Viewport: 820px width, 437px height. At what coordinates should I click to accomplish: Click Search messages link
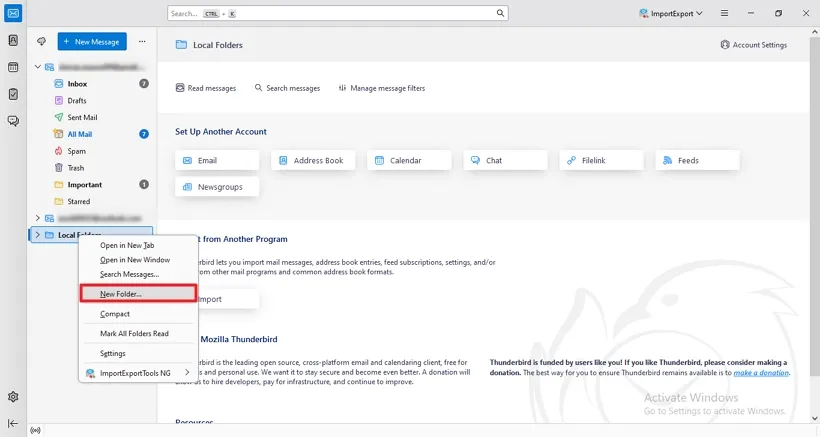[x=287, y=88]
